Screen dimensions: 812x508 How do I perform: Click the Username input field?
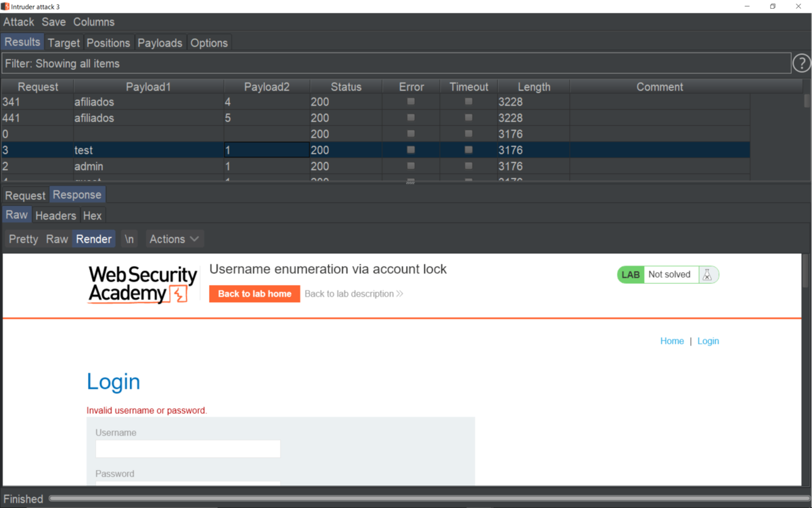188,448
